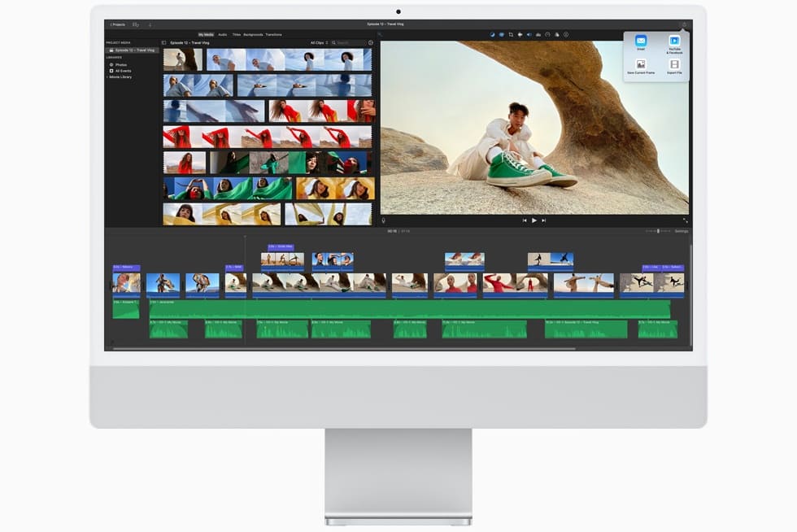Open the Color Correction palette tool
Screen dimensions: 797x532
(x=501, y=35)
